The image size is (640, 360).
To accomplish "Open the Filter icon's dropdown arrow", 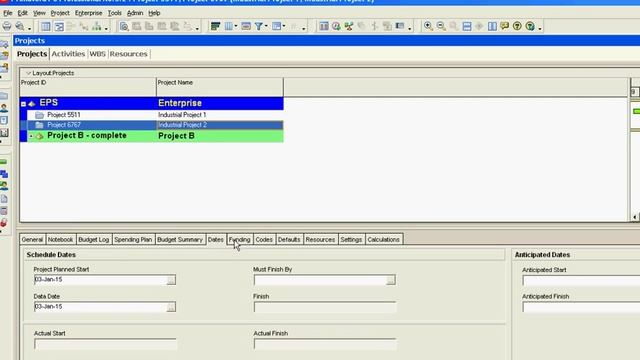I will click(x=266, y=27).
